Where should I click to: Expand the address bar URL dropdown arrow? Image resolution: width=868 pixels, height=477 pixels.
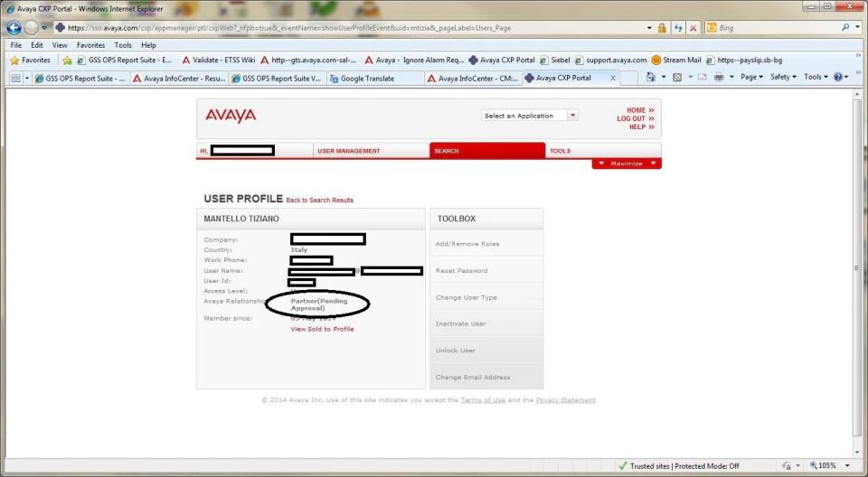tap(649, 28)
